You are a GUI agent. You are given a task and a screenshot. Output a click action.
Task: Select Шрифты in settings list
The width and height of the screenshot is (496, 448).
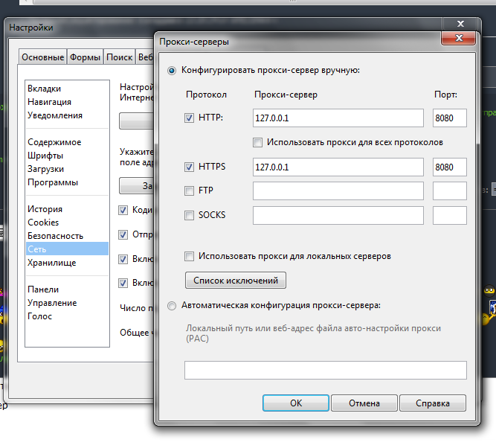click(67, 156)
